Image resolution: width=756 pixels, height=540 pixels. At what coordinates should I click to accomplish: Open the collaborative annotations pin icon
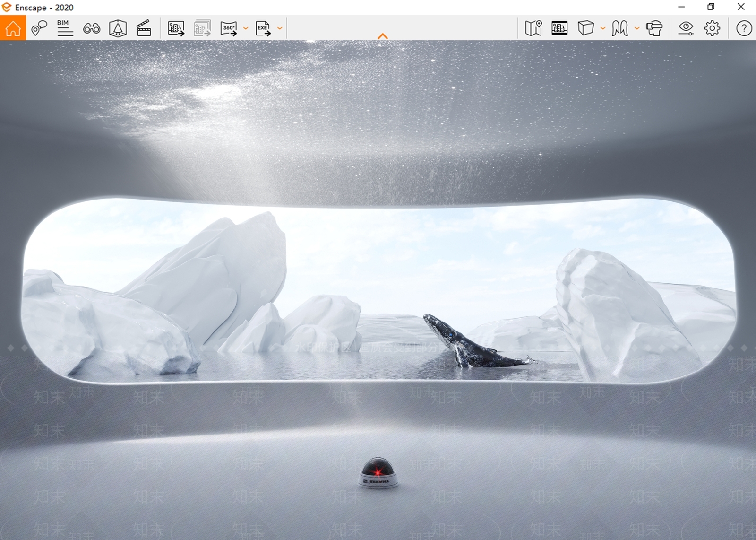39,28
